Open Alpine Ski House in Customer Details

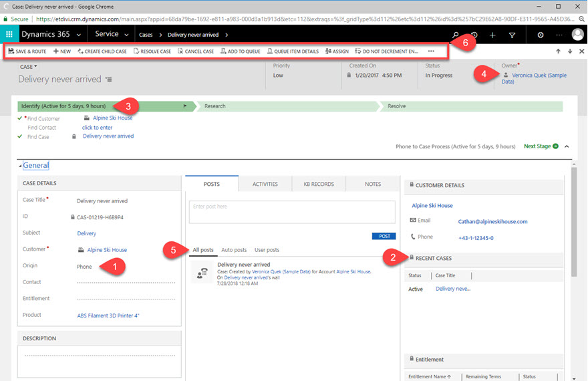432,205
